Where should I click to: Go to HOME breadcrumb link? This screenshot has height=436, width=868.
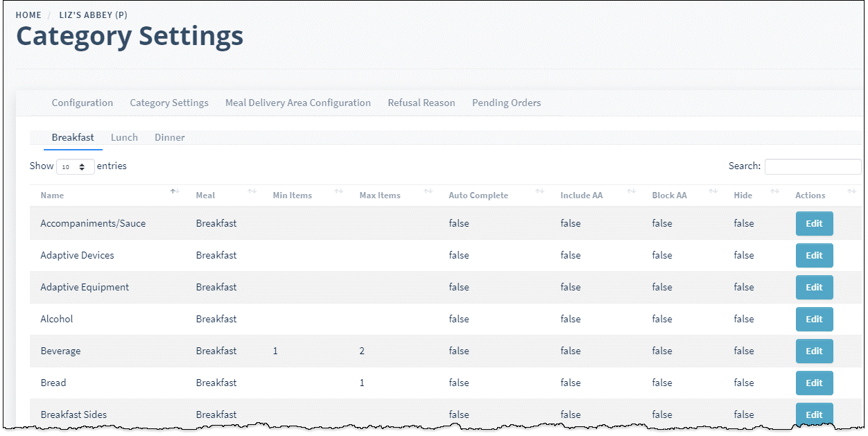click(x=28, y=15)
